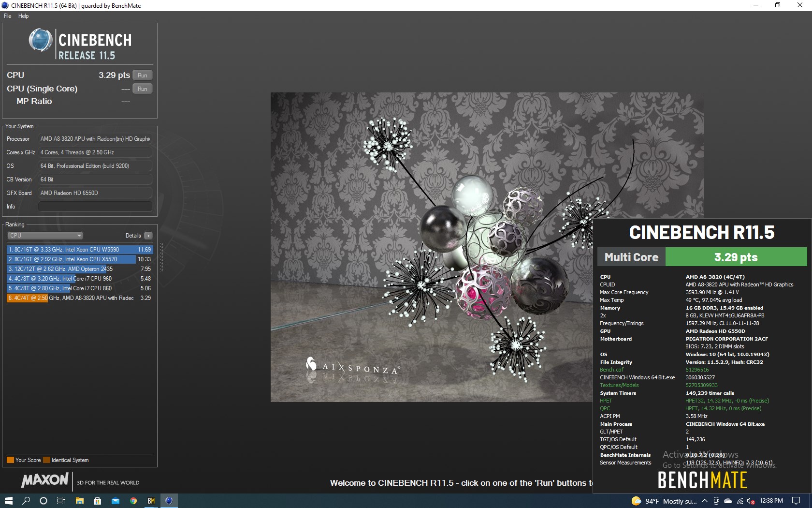812x508 pixels.
Task: Click the MAXON logo
Action: tap(45, 480)
